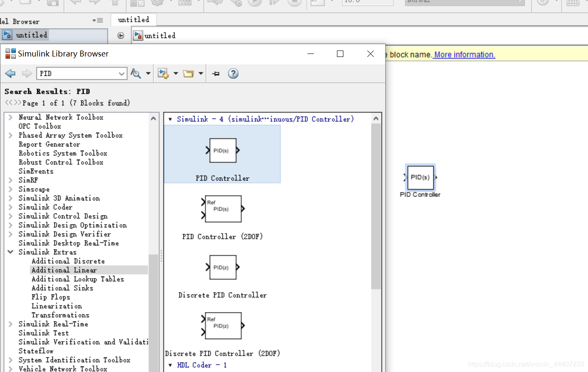The height and width of the screenshot is (372, 588).
Task: Select Additional Sinks in library tree
Action: (62, 288)
